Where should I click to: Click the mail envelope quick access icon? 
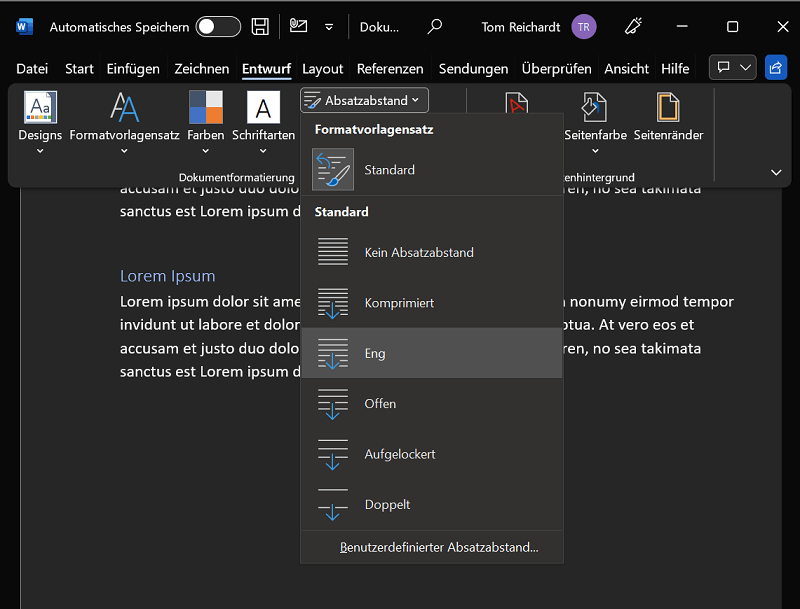(298, 26)
